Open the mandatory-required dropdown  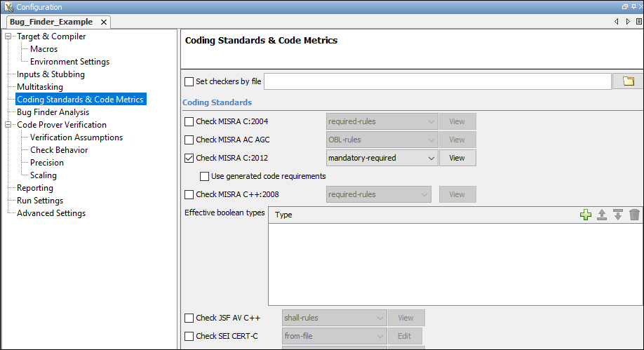click(382, 159)
